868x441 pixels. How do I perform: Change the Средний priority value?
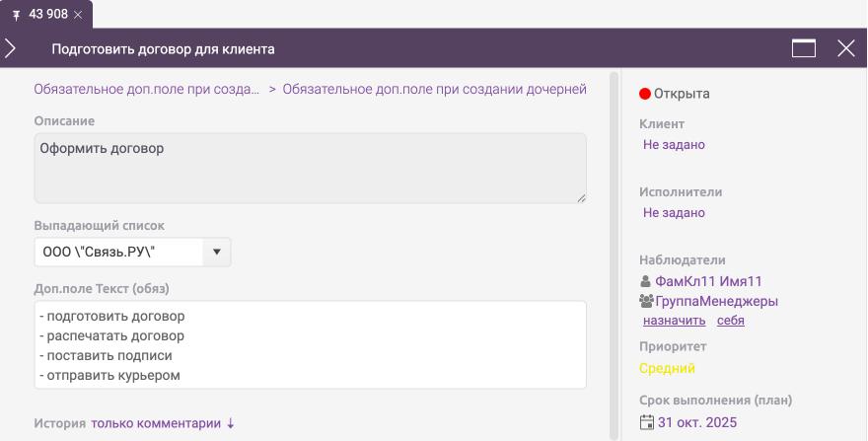point(667,368)
